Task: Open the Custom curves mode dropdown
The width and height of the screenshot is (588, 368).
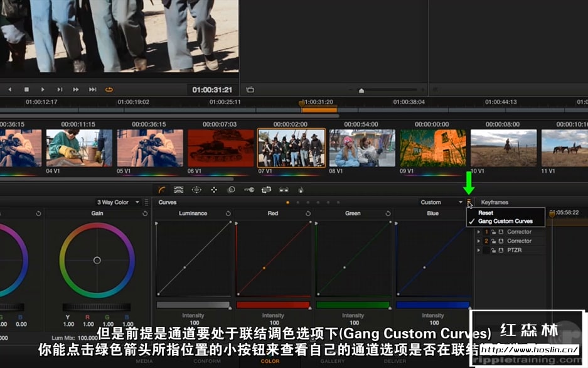Action: (441, 202)
